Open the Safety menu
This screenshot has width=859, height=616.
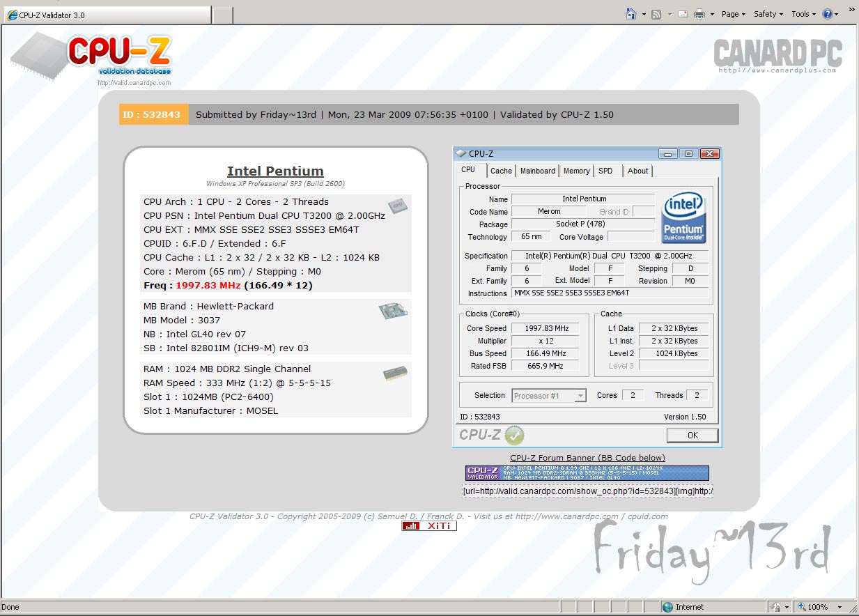tap(768, 14)
